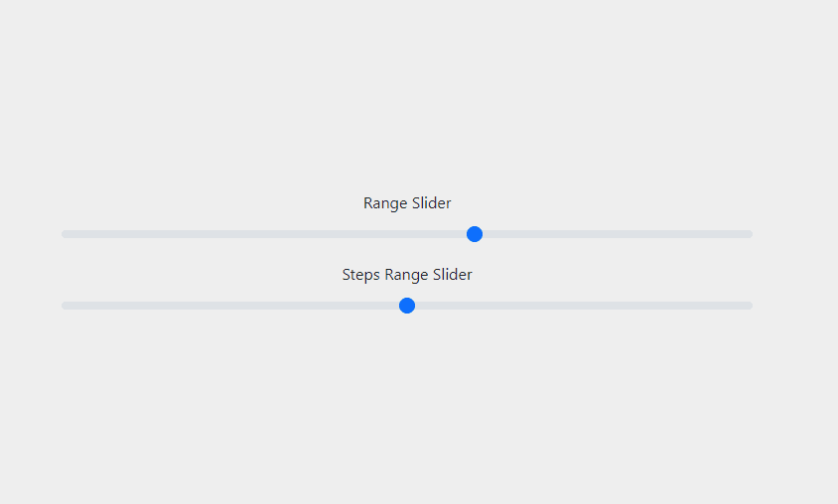Click the Range Slider blue handle
The width and height of the screenshot is (838, 504).
point(475,234)
